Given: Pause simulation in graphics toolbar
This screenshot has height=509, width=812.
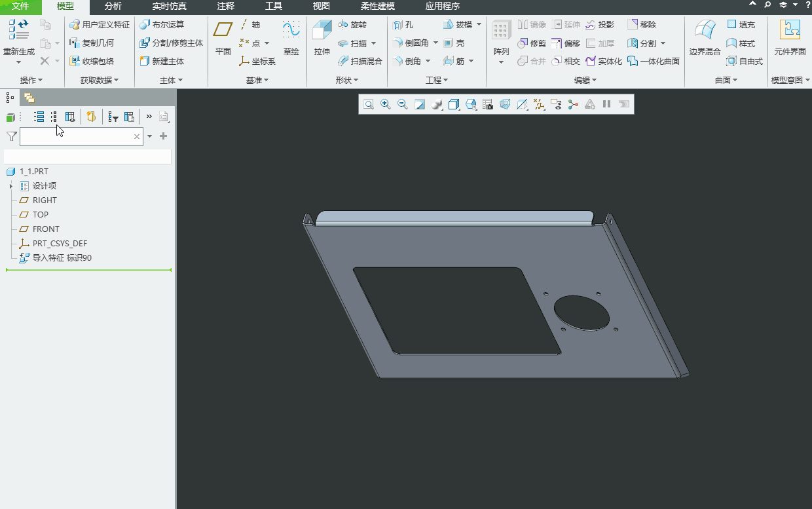Looking at the screenshot, I should tap(607, 104).
